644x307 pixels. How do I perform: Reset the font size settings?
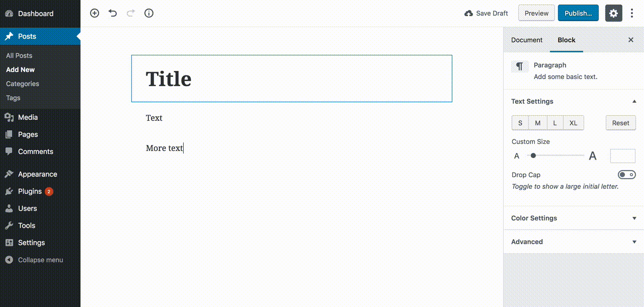(x=620, y=122)
